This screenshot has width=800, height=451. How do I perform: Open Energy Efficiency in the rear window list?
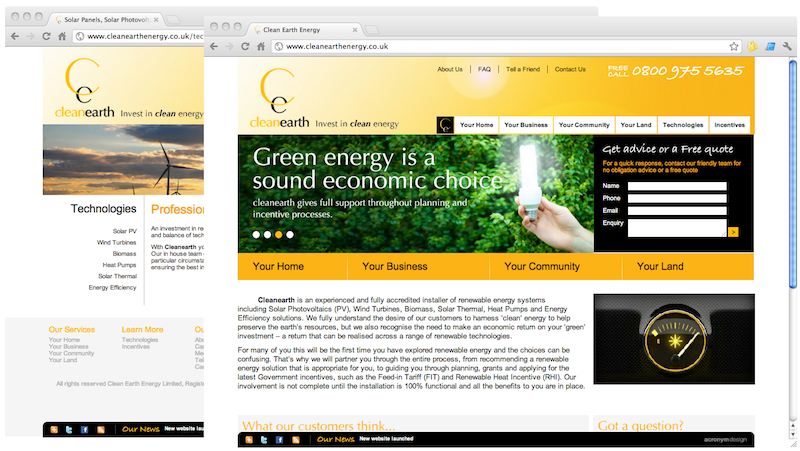pos(112,287)
